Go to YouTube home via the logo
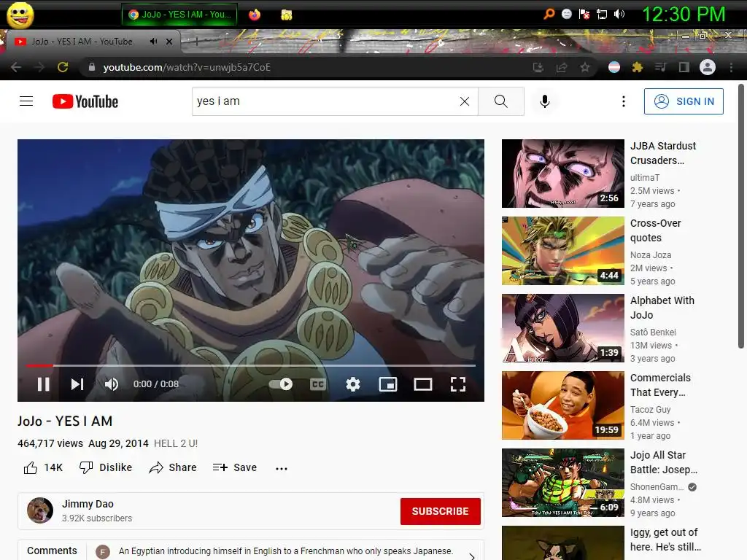This screenshot has height=560, width=747. (x=85, y=101)
